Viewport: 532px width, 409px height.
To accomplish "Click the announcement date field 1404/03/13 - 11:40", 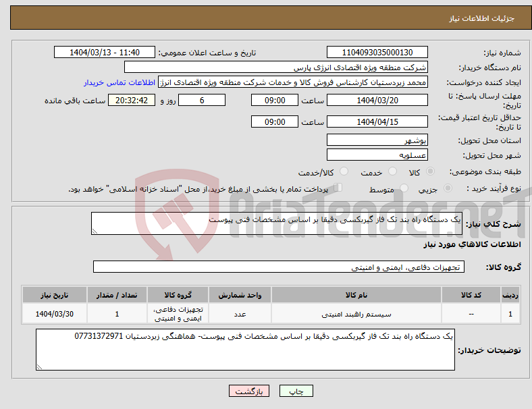I will tap(105, 52).
